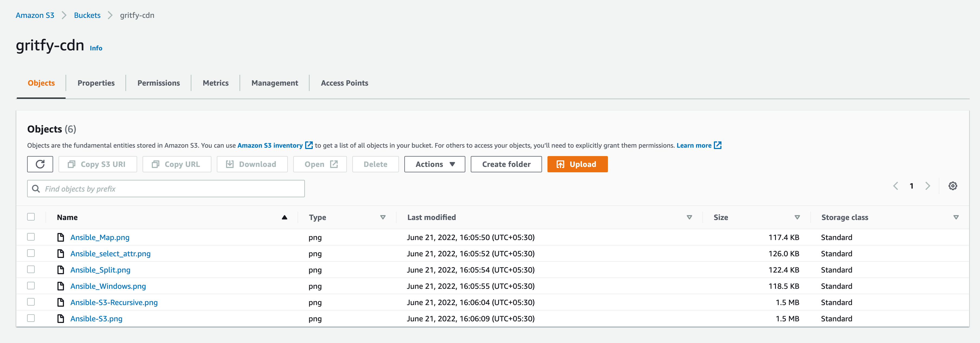Image resolution: width=980 pixels, height=343 pixels.
Task: Refresh the objects list with reload icon
Action: point(40,164)
